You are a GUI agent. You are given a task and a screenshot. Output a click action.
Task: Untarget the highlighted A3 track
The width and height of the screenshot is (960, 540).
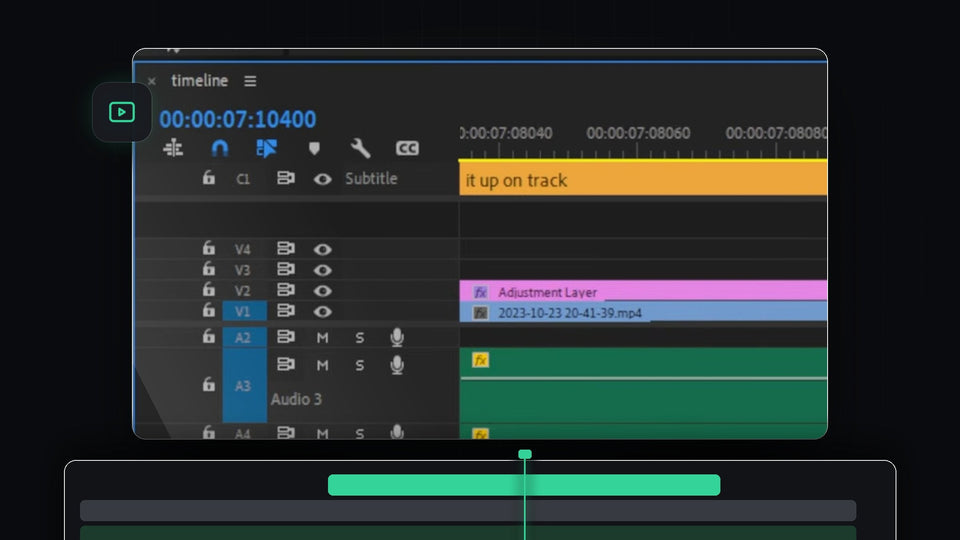(x=244, y=385)
